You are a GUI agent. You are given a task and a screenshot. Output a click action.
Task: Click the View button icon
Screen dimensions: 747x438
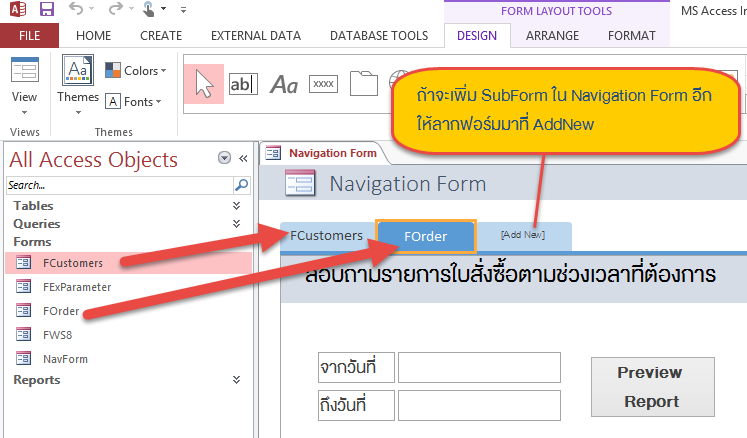25,71
